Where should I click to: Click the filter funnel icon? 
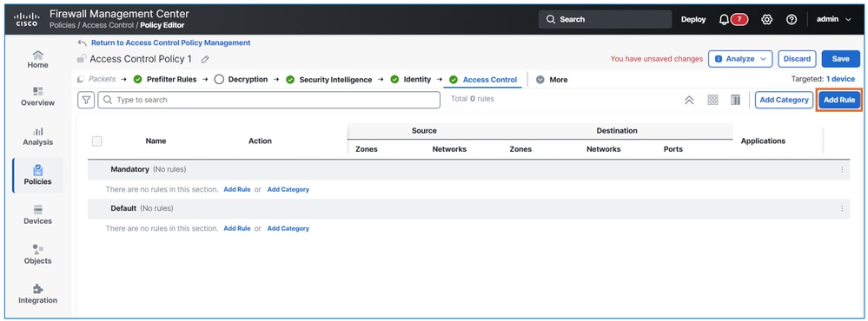click(86, 100)
